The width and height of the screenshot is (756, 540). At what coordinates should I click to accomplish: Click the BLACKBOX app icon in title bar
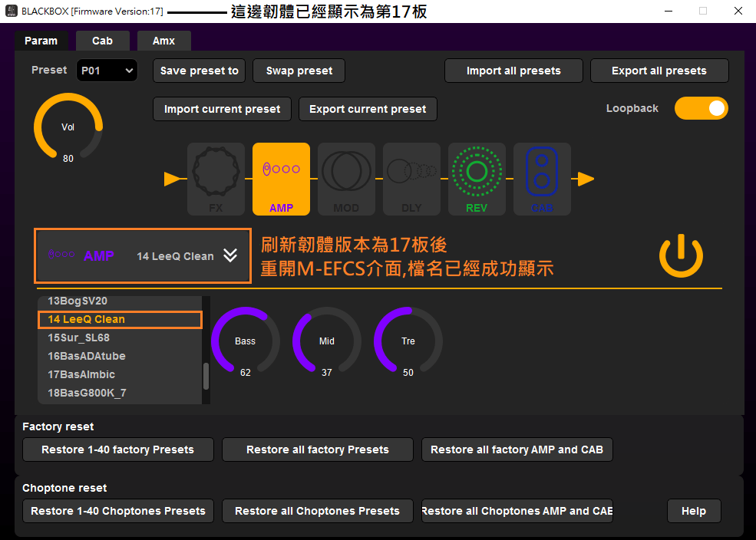[12, 12]
